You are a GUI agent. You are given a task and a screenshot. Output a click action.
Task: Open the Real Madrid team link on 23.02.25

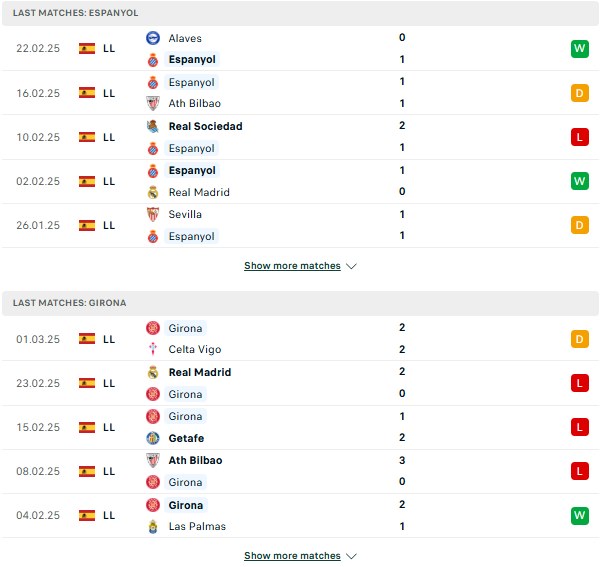tap(200, 372)
